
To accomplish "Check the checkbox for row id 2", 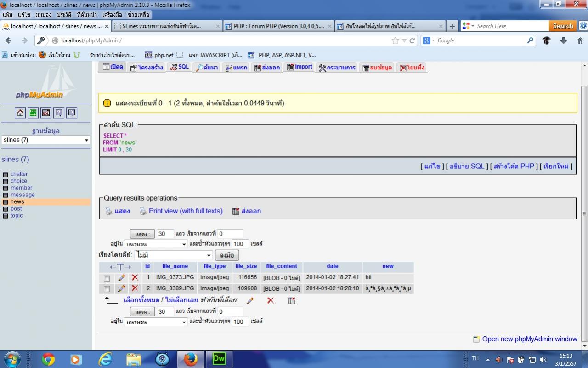I will point(107,289).
